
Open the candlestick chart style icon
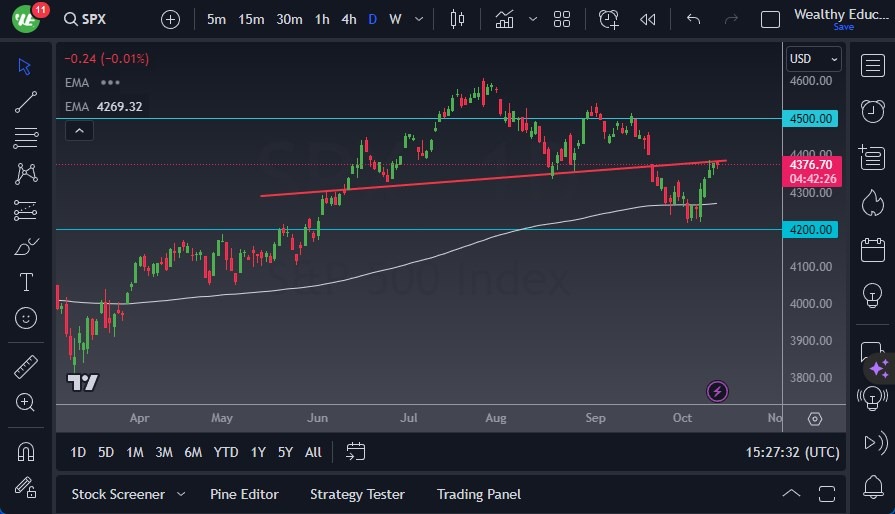point(458,19)
